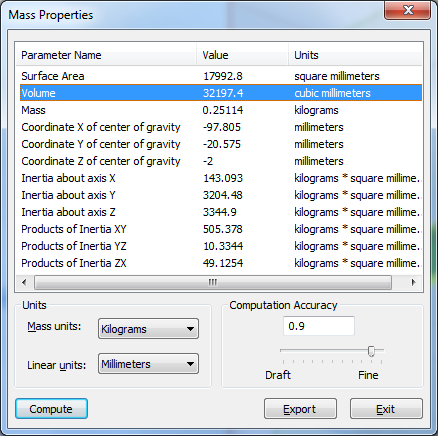Click the horizontal scrollbar left arrow
Screen dimensions: 438x436
[24, 283]
